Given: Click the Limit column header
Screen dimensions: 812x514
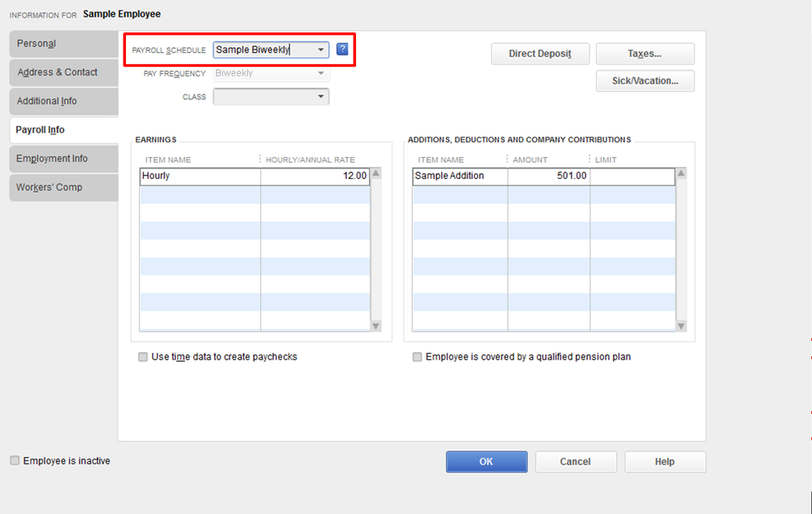Looking at the screenshot, I should [x=606, y=159].
